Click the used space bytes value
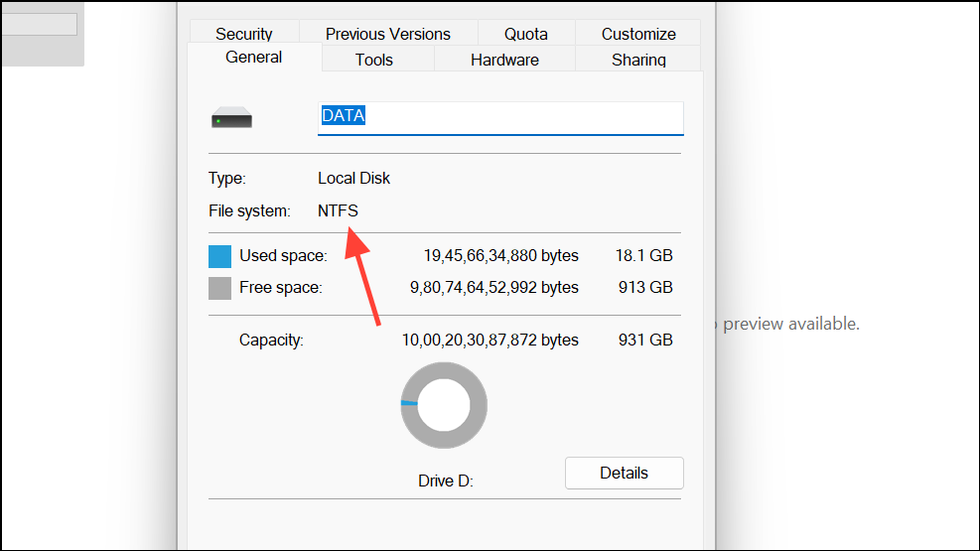The width and height of the screenshot is (980, 551). [x=500, y=256]
